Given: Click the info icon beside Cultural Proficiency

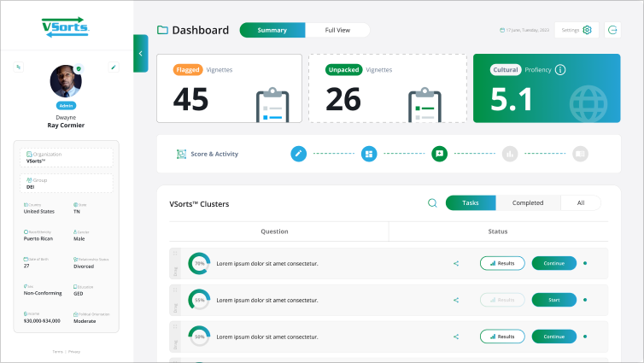Looking at the screenshot, I should 560,69.
